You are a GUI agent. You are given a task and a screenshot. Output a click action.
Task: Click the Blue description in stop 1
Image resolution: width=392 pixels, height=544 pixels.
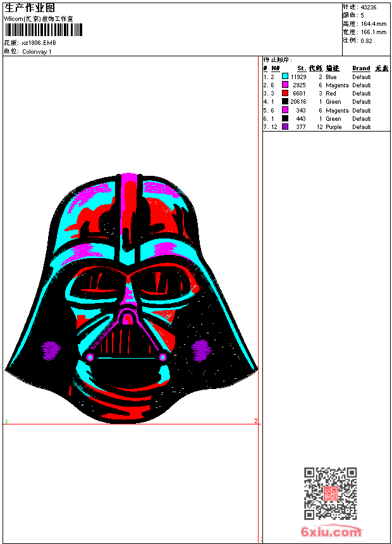pos(331,77)
